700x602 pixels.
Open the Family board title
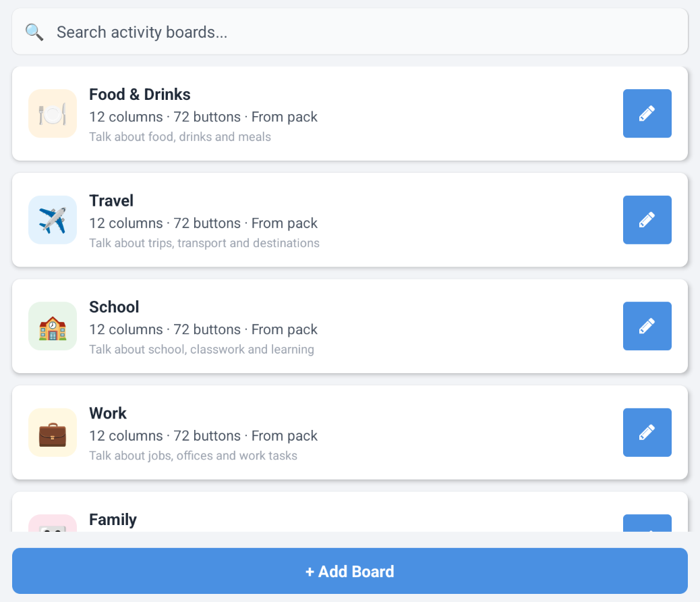click(113, 520)
